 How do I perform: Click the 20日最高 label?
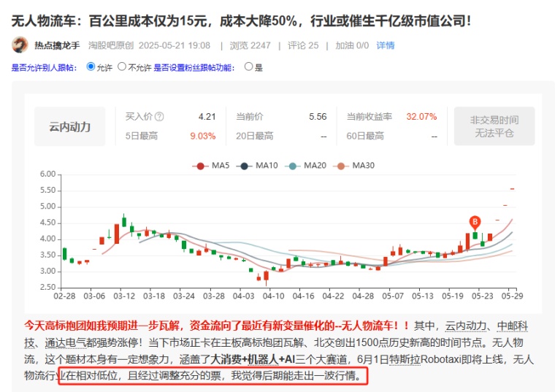point(254,136)
